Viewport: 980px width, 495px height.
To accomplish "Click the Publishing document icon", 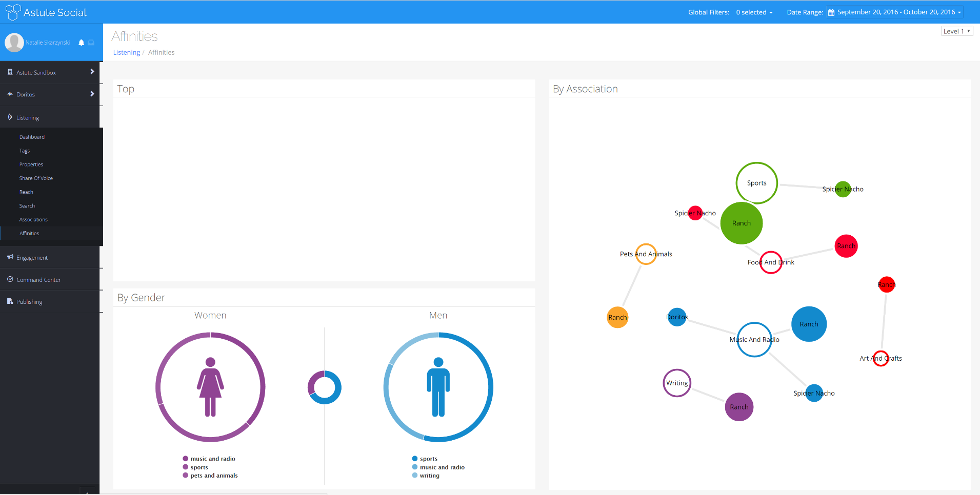I will [x=10, y=301].
